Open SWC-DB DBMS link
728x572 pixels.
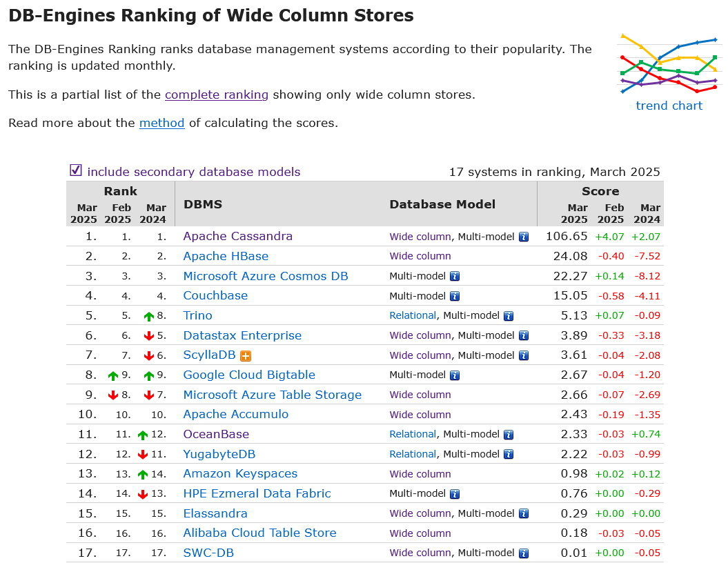pyautogui.click(x=208, y=553)
